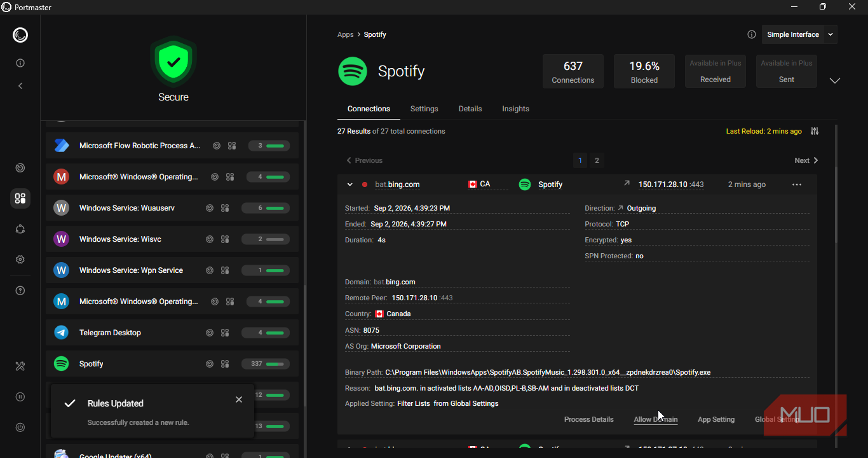Open app settings icon for Wpn Service row

(225, 270)
